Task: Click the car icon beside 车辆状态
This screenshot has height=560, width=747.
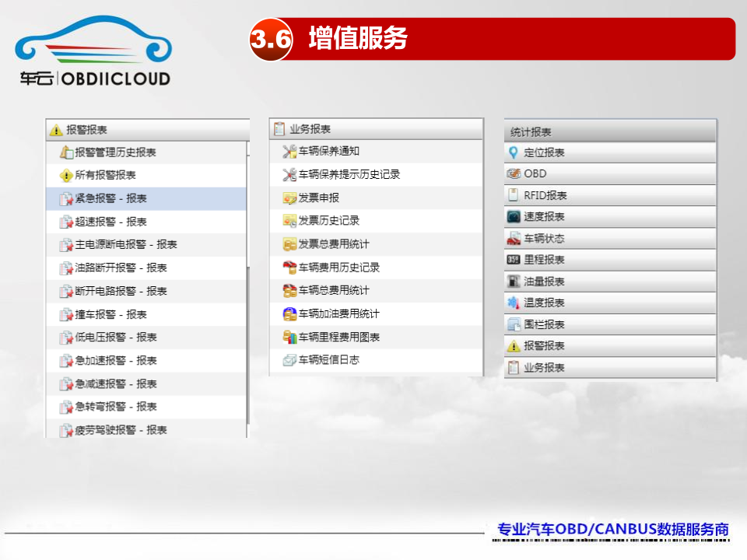Action: pyautogui.click(x=514, y=238)
